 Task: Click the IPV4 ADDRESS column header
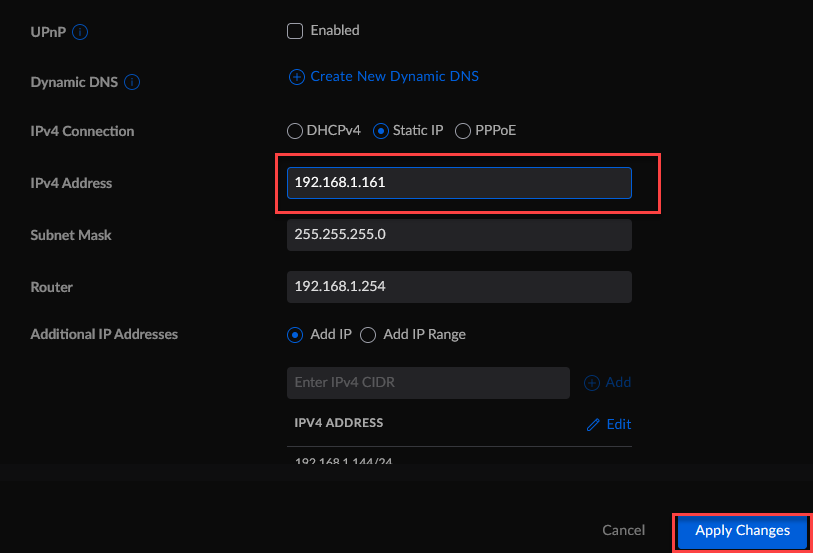(x=338, y=423)
